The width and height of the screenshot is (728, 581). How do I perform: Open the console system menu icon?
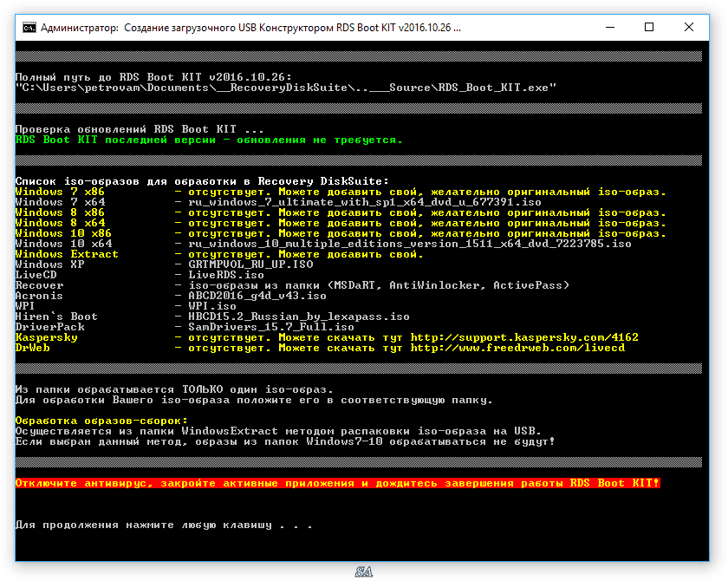[x=29, y=28]
